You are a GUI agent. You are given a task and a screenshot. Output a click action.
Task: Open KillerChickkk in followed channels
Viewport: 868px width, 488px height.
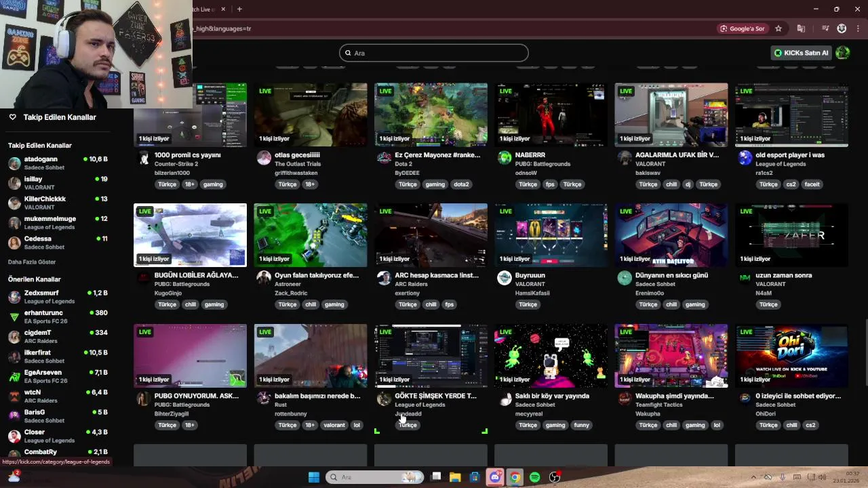coord(58,203)
